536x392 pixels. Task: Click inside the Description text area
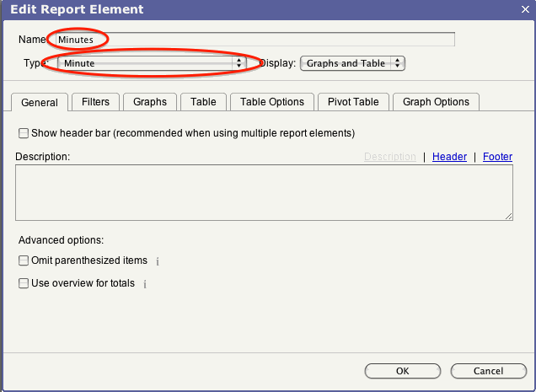pos(264,193)
